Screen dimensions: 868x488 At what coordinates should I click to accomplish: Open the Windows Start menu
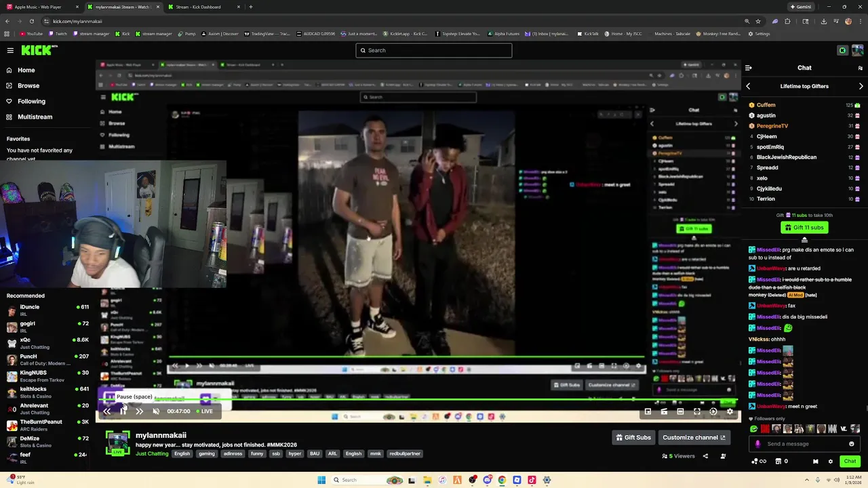point(321,480)
